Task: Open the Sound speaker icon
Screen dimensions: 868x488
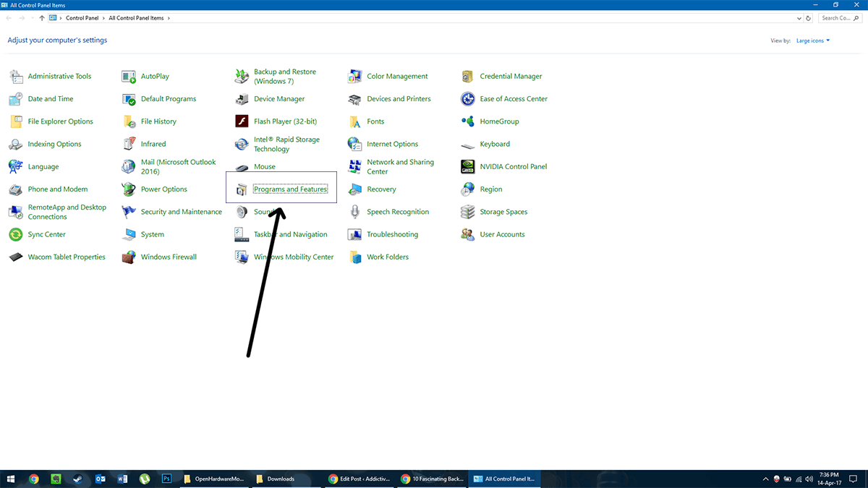Action: point(242,212)
